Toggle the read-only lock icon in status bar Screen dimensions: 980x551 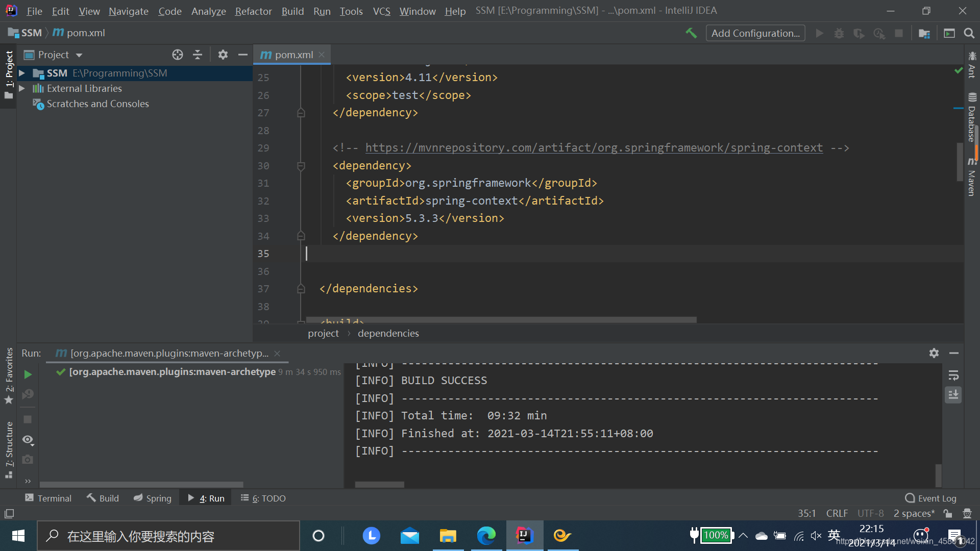[x=948, y=513]
